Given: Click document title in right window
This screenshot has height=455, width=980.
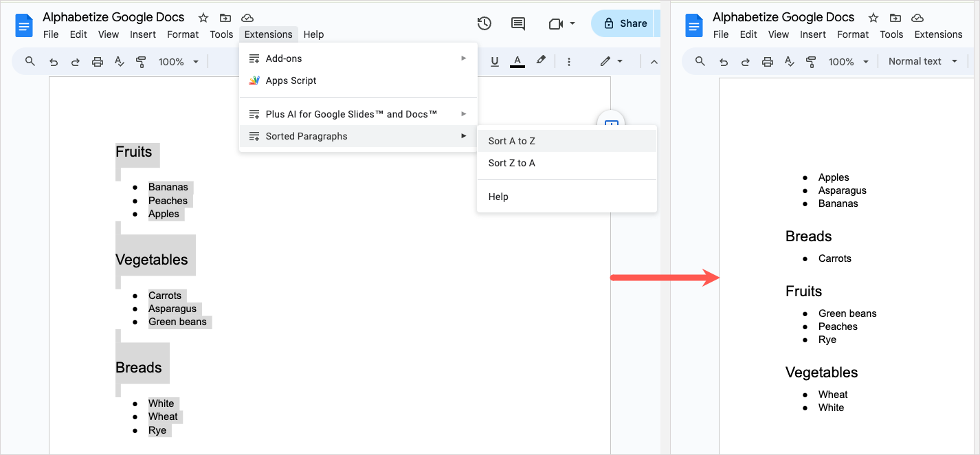Looking at the screenshot, I should 783,17.
